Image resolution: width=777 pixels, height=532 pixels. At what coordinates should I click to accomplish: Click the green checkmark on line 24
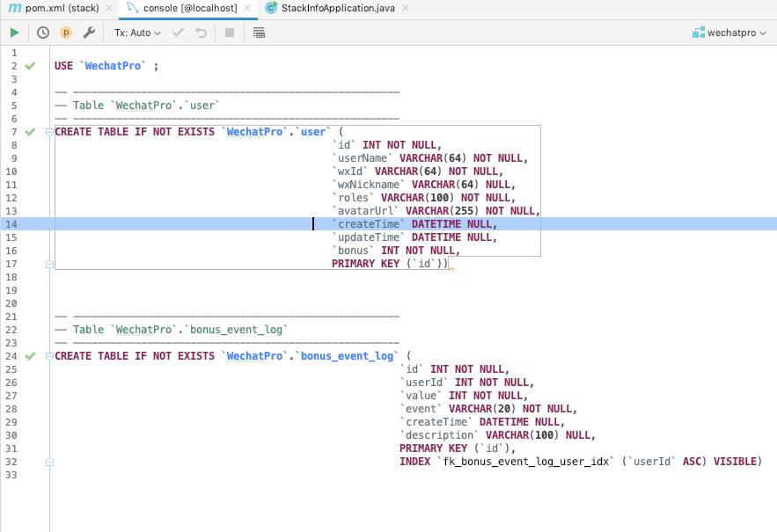pyautogui.click(x=30, y=355)
